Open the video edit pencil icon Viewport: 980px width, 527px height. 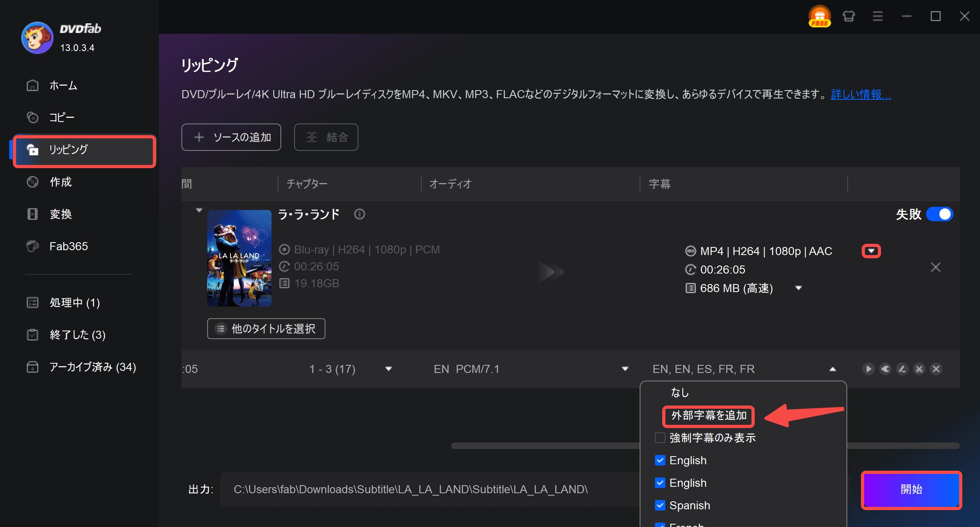[902, 369]
